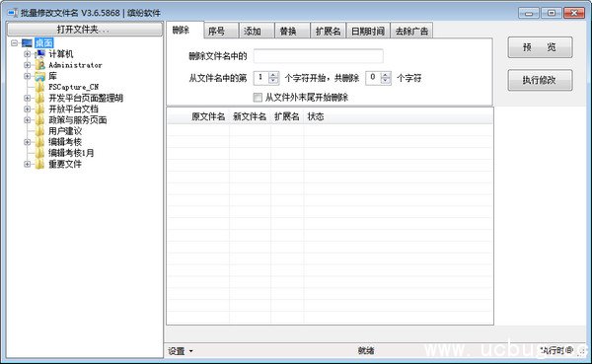
Task: Maximize the window
Action: point(552,13)
